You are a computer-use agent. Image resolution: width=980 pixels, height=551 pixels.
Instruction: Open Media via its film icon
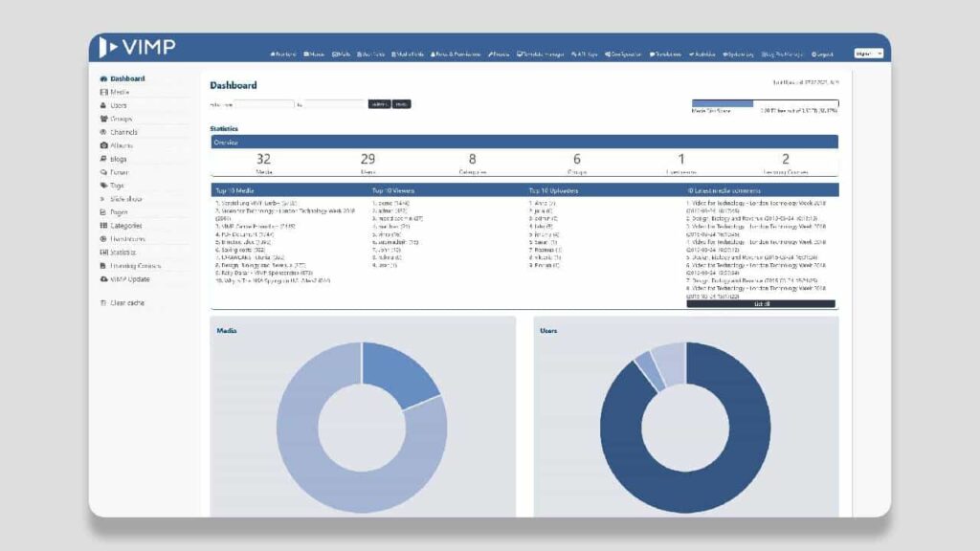click(103, 92)
